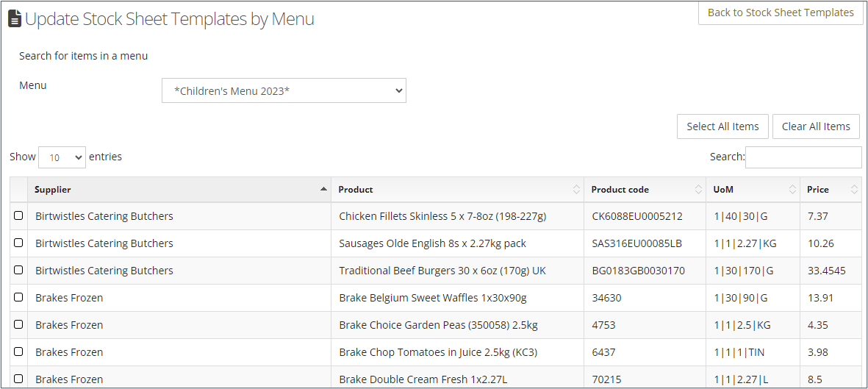
Task: Click Clear All Items button
Action: click(x=816, y=126)
